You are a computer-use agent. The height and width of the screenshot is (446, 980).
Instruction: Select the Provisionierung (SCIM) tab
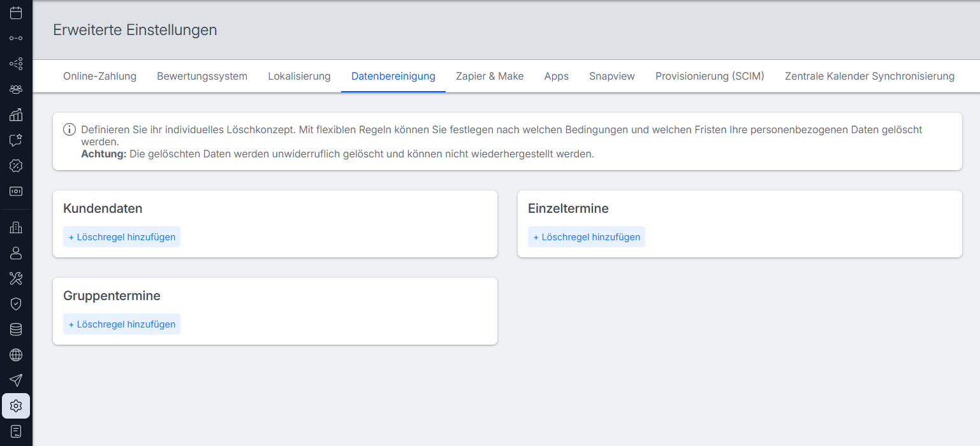pos(710,76)
